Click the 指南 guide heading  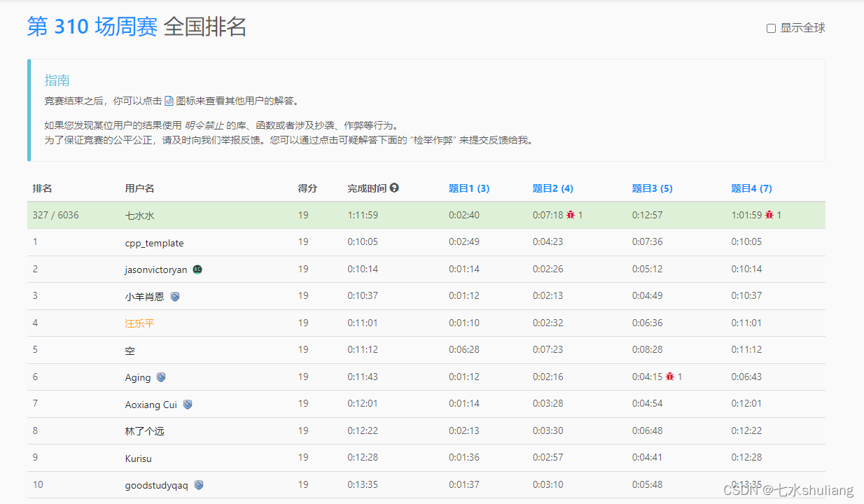(57, 80)
